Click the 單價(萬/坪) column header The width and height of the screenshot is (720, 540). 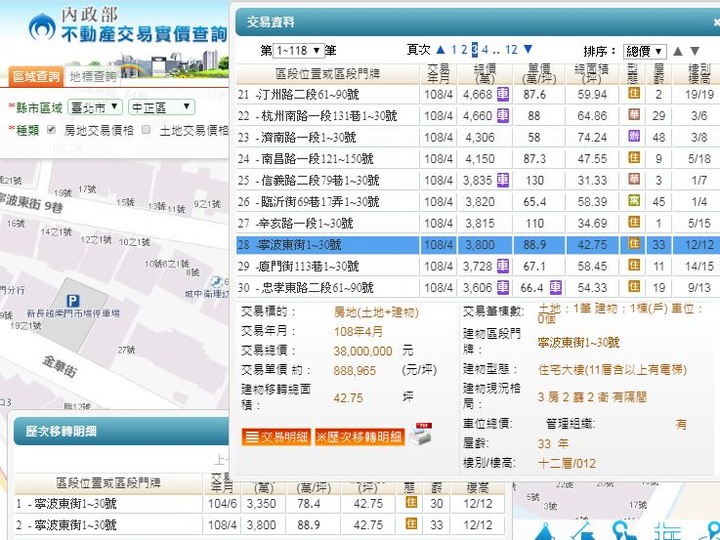539,74
